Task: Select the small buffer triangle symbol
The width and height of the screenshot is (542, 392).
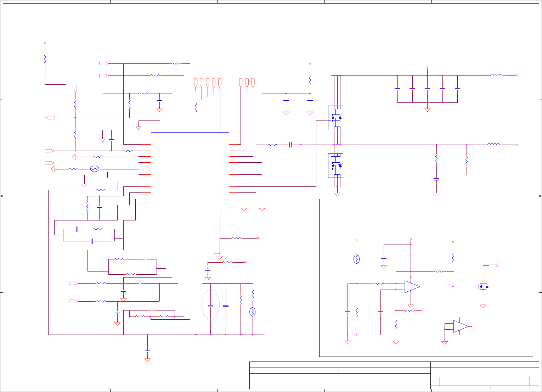Action: (461, 326)
